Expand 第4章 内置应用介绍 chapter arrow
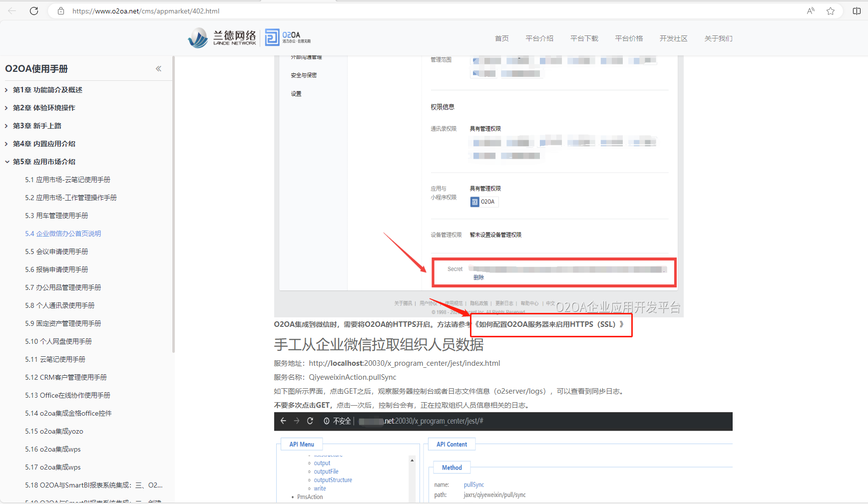The width and height of the screenshot is (868, 504). [x=6, y=144]
